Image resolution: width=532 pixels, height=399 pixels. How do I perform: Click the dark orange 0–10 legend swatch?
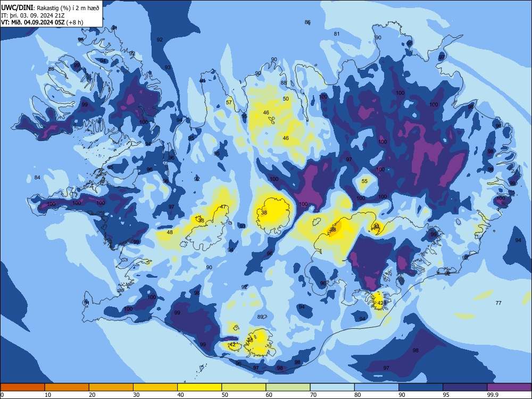tap(22, 387)
